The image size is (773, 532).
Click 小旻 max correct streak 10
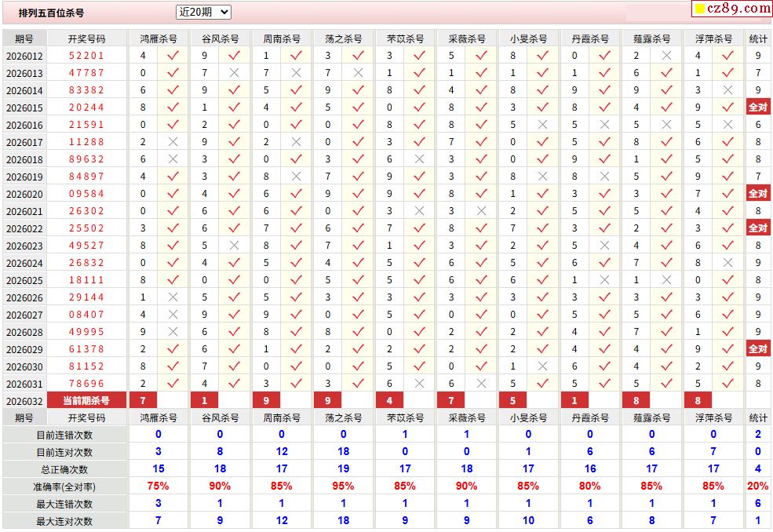[x=528, y=521]
